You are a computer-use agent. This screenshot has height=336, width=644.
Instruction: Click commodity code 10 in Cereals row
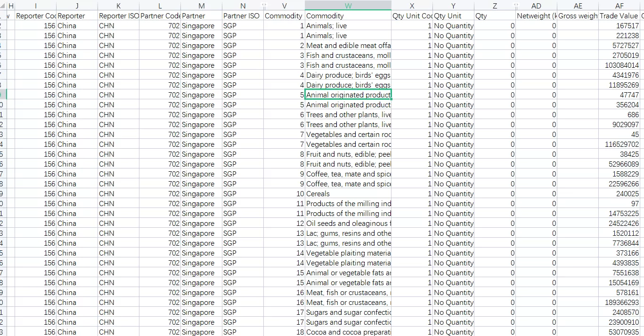284,193
